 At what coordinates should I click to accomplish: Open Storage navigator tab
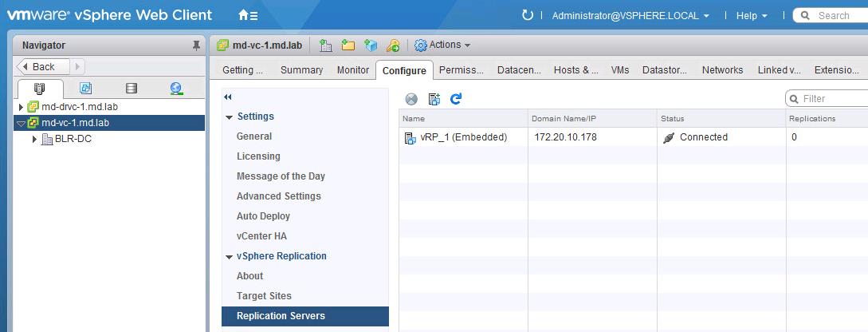(x=132, y=89)
